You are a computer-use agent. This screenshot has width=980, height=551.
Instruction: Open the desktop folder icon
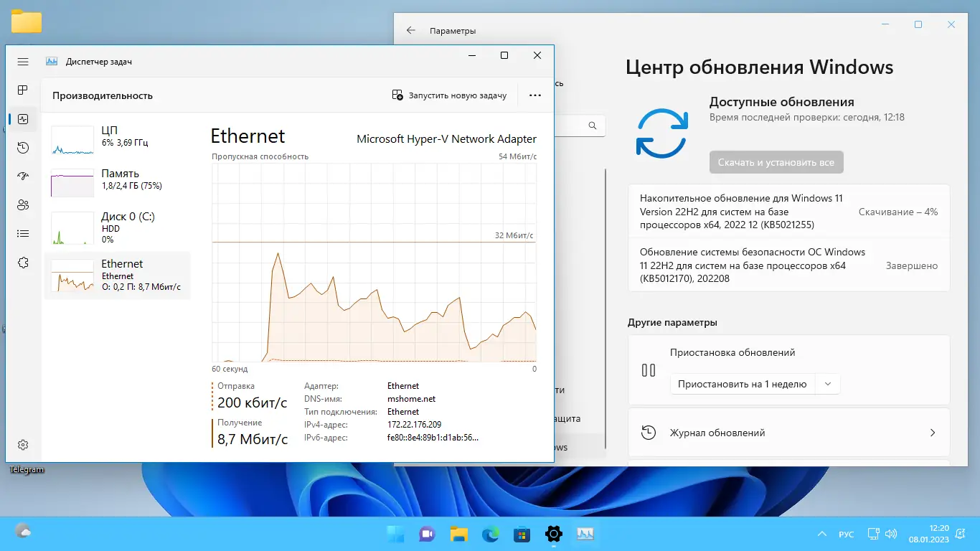tap(27, 22)
